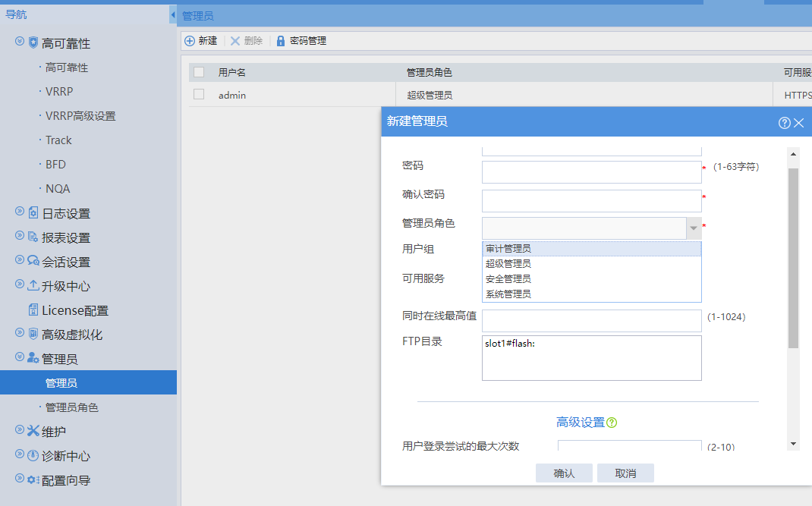Viewport: 812px width, 506px height.
Task: Click the 维护 wrench tools icon
Action: pos(33,431)
